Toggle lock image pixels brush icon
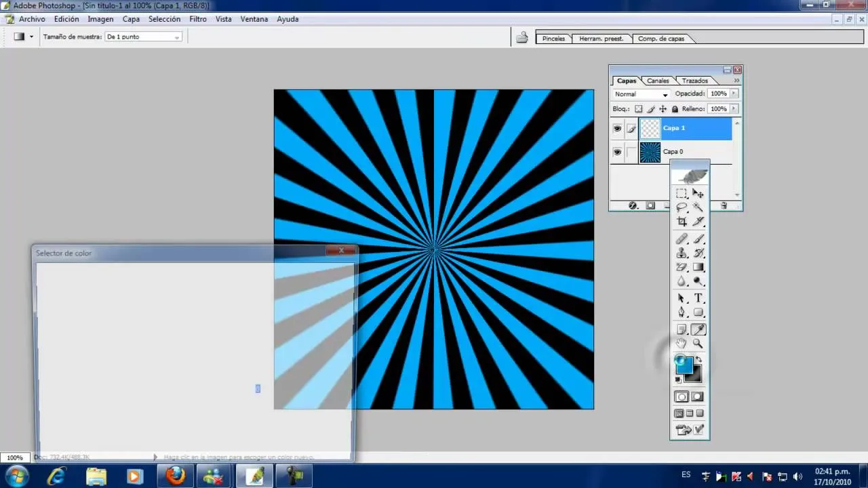This screenshot has width=868, height=488. [651, 108]
